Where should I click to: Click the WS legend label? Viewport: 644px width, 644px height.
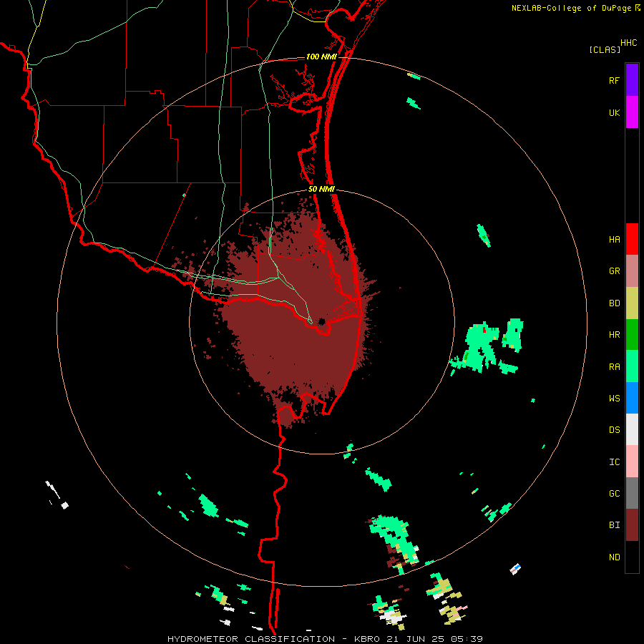(614, 399)
